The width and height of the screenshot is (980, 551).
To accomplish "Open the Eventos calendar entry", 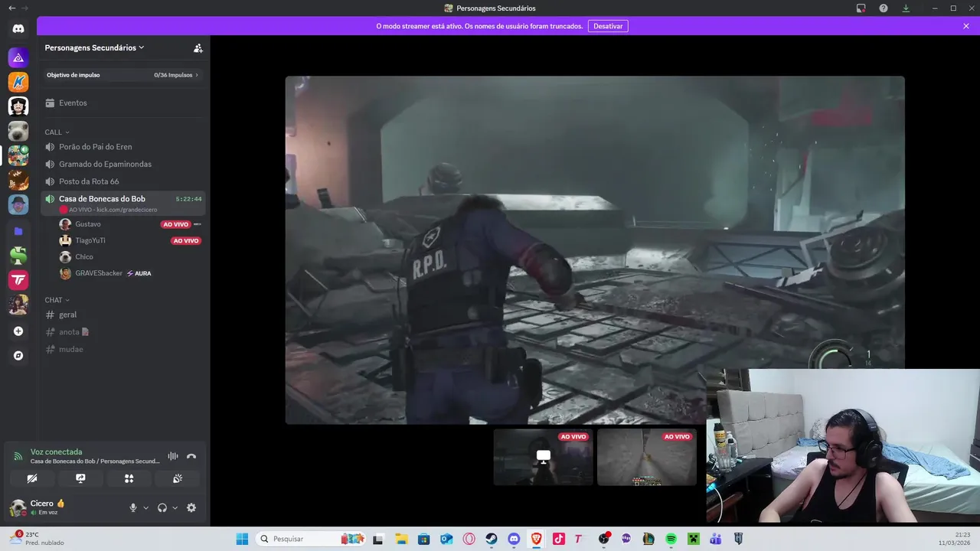I will [123, 103].
